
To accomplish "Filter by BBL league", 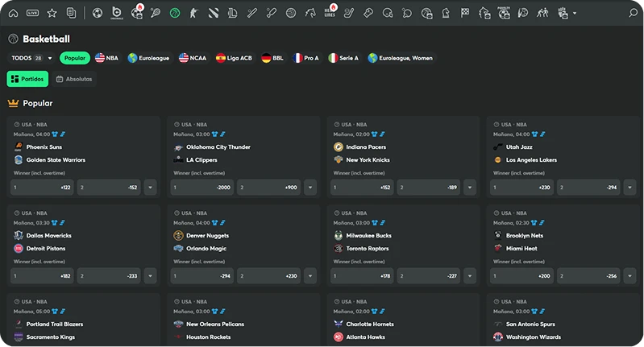I will pyautogui.click(x=272, y=58).
